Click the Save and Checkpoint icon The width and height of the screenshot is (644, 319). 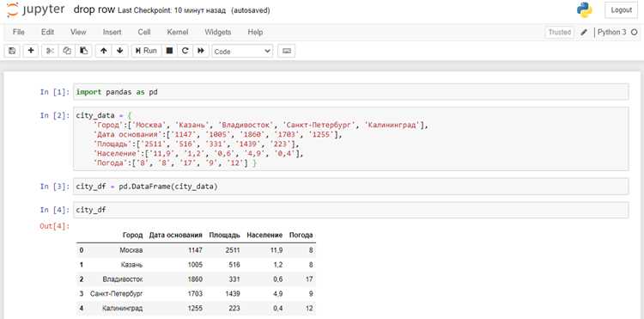(x=12, y=51)
